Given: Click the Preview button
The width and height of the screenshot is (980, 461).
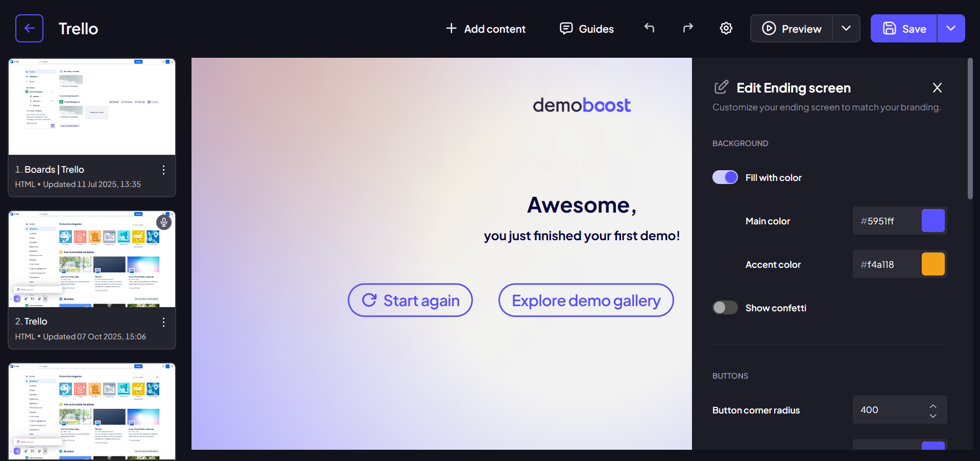Looking at the screenshot, I should click(792, 29).
